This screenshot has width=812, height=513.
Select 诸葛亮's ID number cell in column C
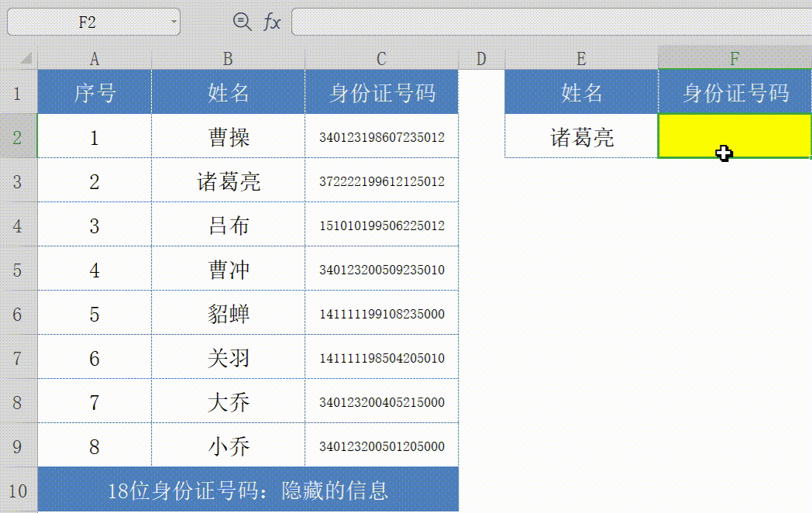(x=380, y=181)
